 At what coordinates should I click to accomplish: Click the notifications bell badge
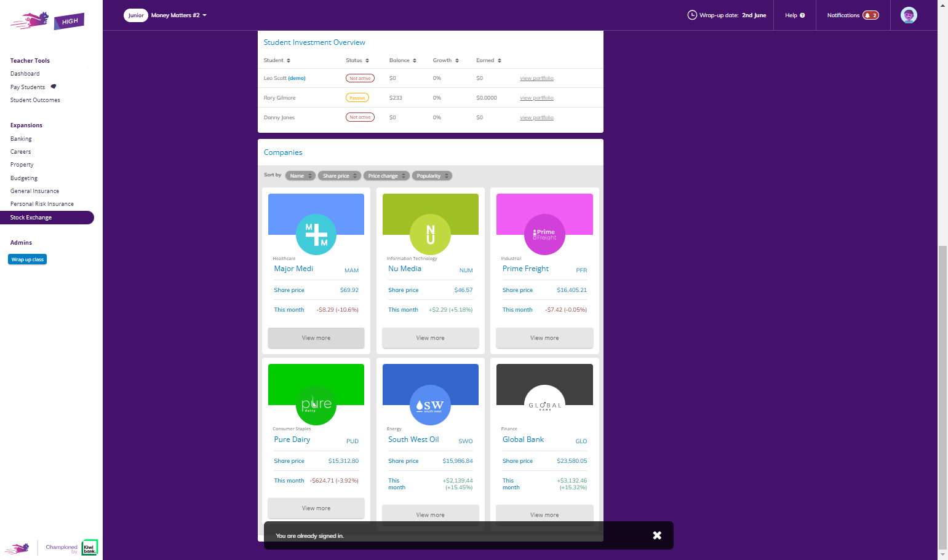click(x=870, y=15)
